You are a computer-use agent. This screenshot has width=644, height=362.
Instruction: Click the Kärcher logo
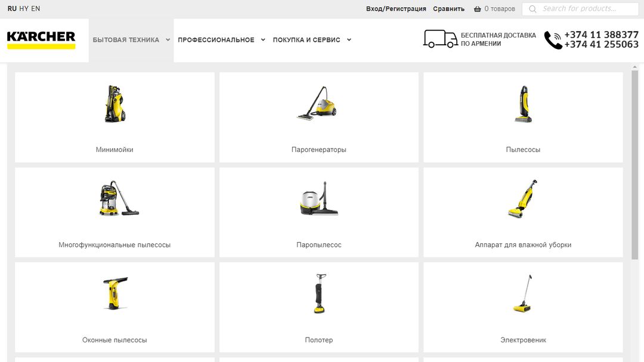click(x=41, y=40)
